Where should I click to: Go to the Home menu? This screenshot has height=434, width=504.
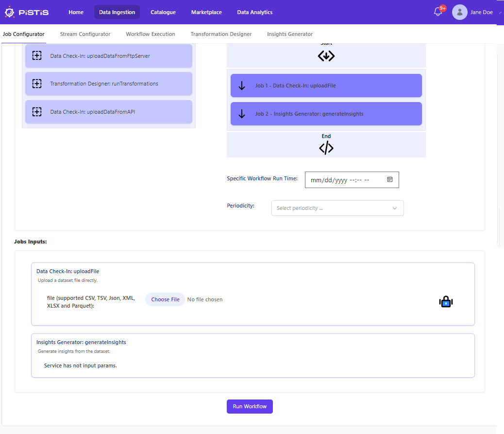coord(76,12)
